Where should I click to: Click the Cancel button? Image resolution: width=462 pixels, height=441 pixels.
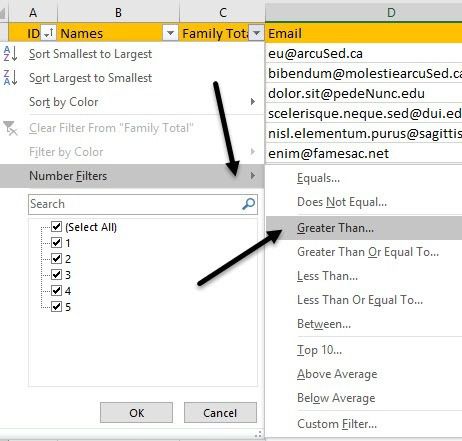tap(220, 413)
